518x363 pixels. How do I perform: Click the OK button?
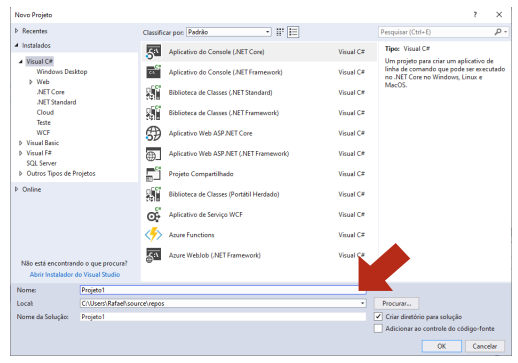click(x=441, y=346)
